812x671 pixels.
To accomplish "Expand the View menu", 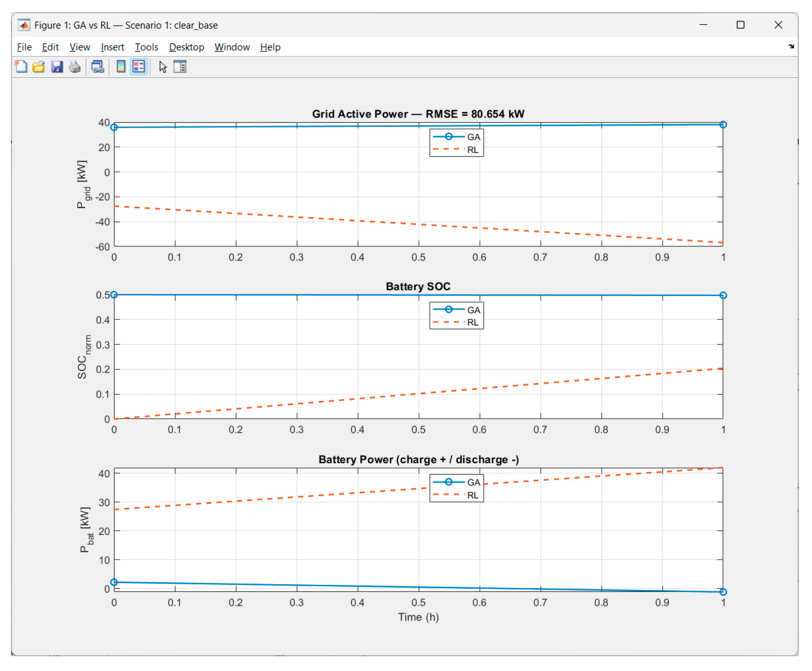I will [x=80, y=47].
